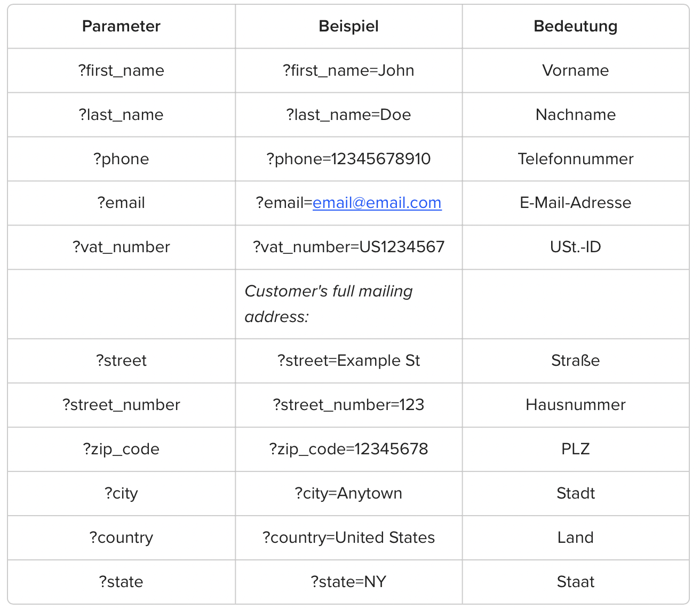The image size is (700, 610).
Task: Click the Beispiel column header
Action: tap(348, 27)
